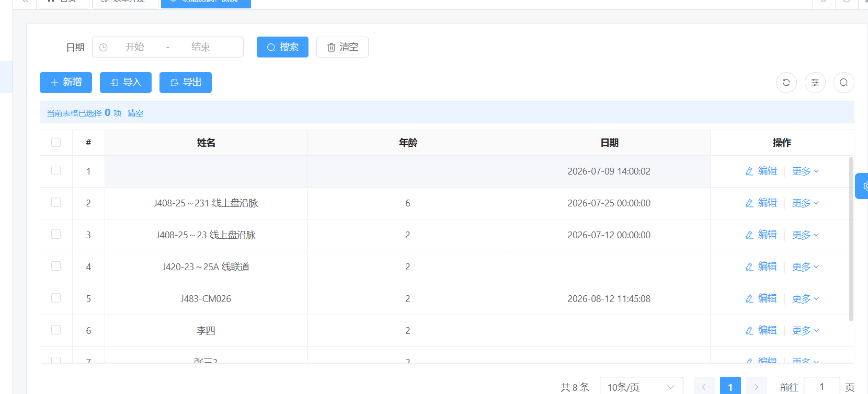Viewport: 868px width, 394px height.
Task: Click the table's vertical scrollbar
Action: 851,239
